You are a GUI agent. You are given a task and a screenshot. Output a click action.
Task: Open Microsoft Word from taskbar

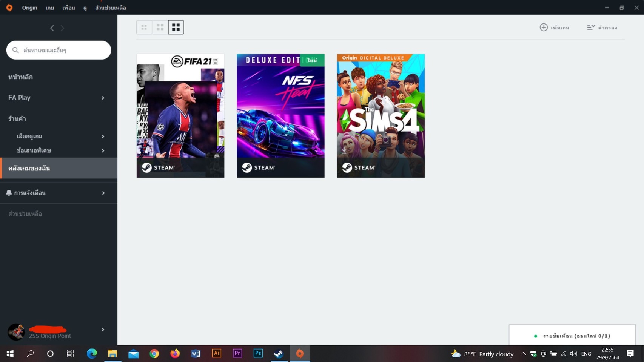coord(196,354)
